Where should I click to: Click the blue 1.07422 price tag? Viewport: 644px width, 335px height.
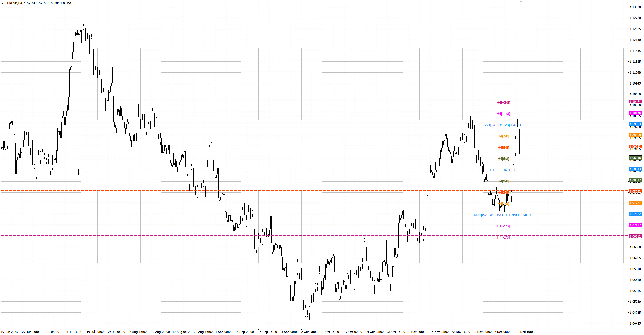pos(635,214)
